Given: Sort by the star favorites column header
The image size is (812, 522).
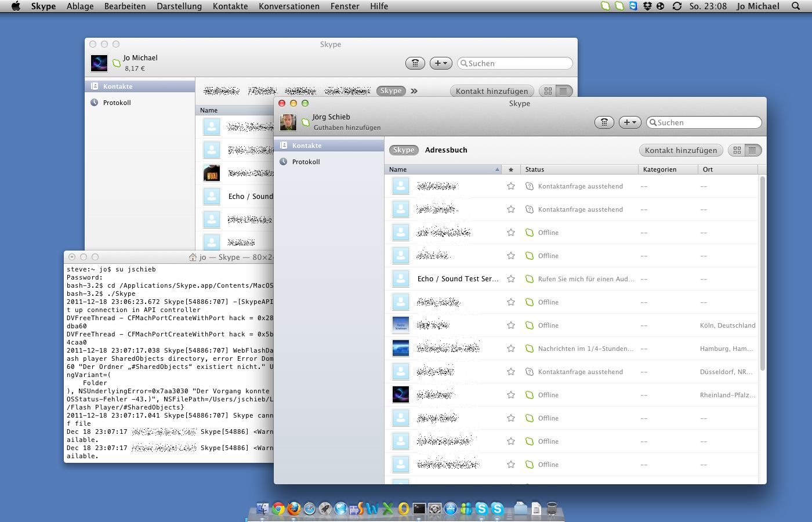Looking at the screenshot, I should tap(511, 169).
